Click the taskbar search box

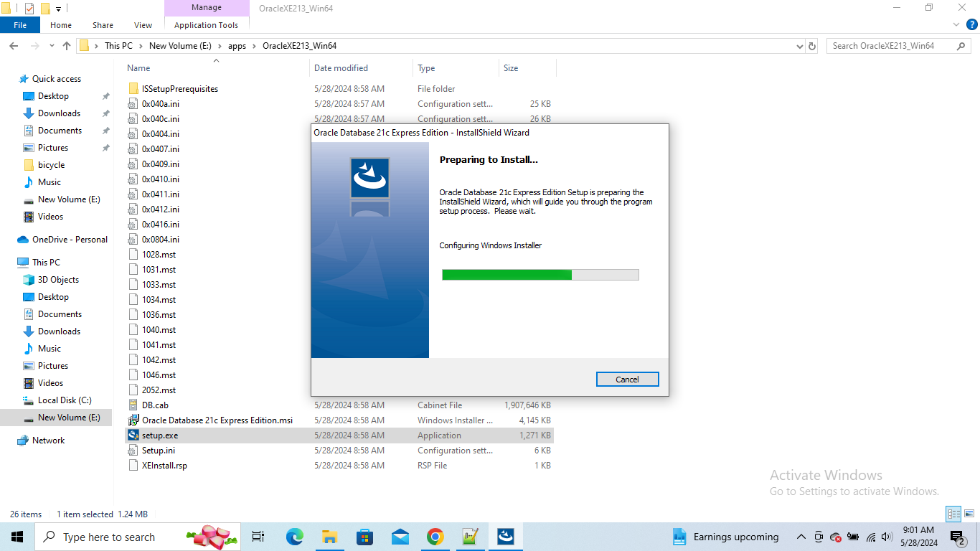pos(138,537)
